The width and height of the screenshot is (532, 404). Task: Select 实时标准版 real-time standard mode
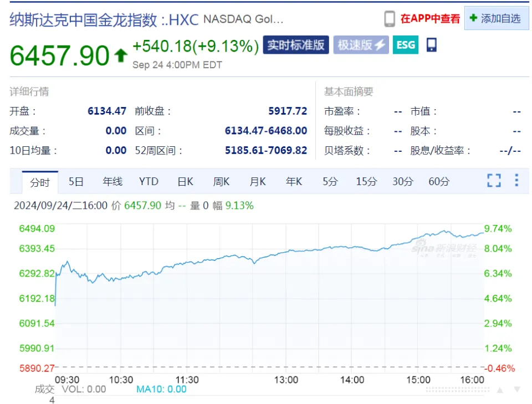point(295,45)
